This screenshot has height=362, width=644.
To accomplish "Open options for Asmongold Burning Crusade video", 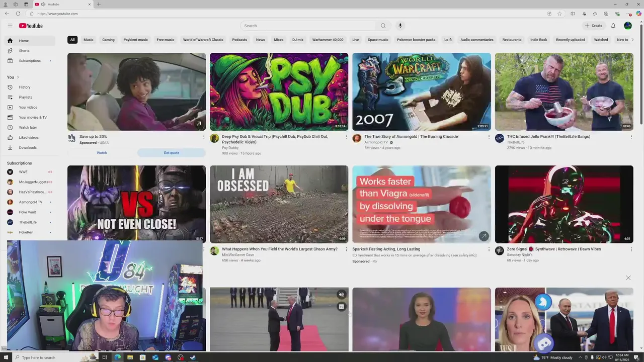I will [489, 137].
